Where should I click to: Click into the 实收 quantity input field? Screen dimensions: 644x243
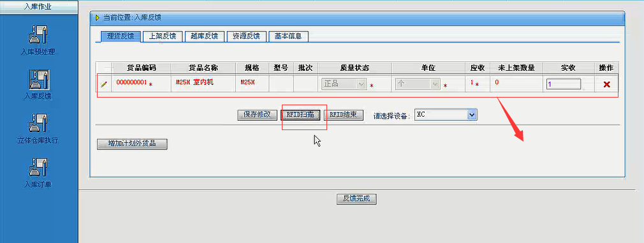tap(563, 84)
